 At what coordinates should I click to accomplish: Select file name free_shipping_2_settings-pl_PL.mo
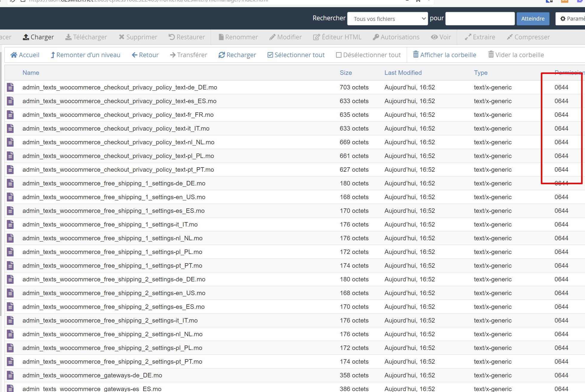tap(112, 348)
